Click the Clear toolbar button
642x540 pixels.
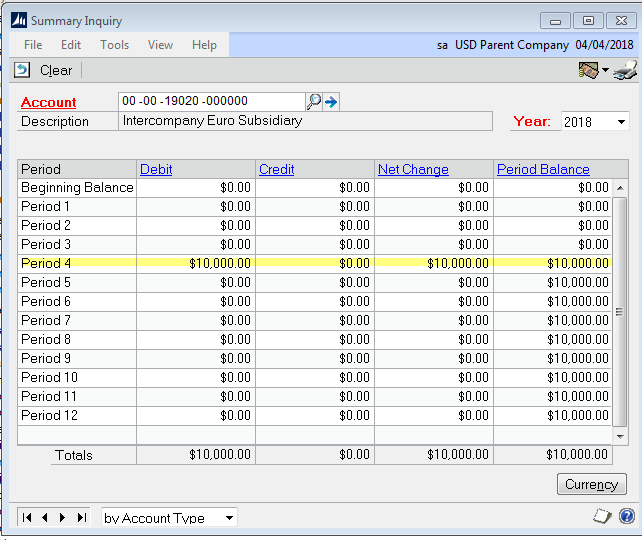(44, 70)
